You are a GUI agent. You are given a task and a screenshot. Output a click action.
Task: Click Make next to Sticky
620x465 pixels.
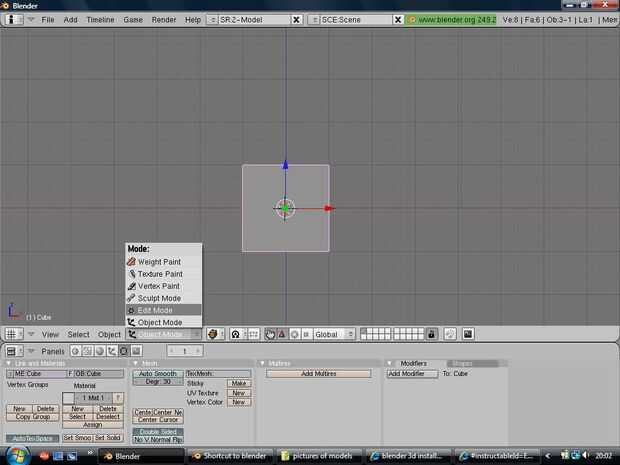point(239,383)
